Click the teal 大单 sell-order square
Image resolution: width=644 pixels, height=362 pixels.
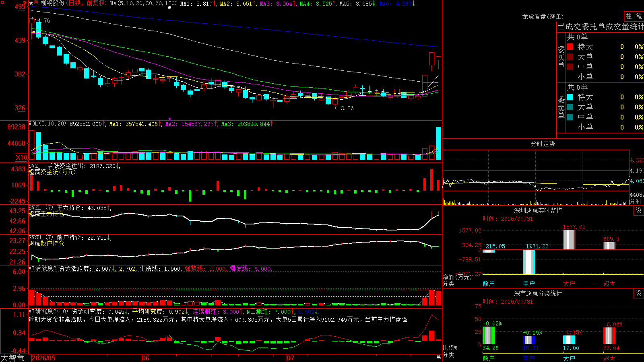click(570, 107)
